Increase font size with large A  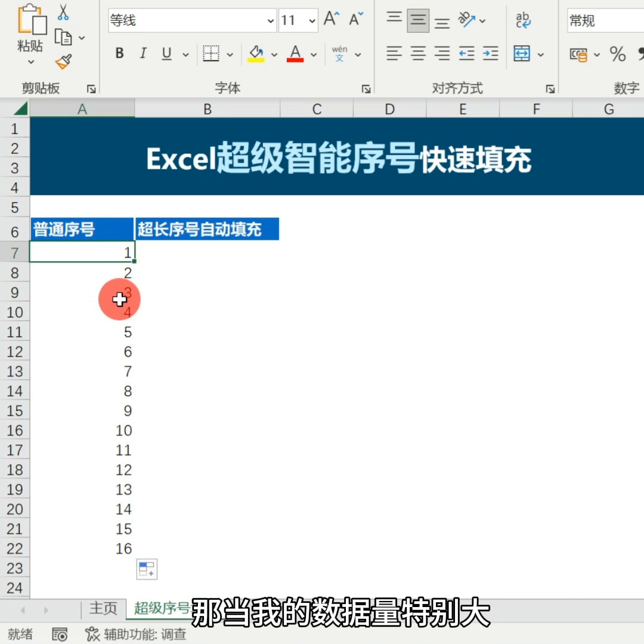click(332, 19)
